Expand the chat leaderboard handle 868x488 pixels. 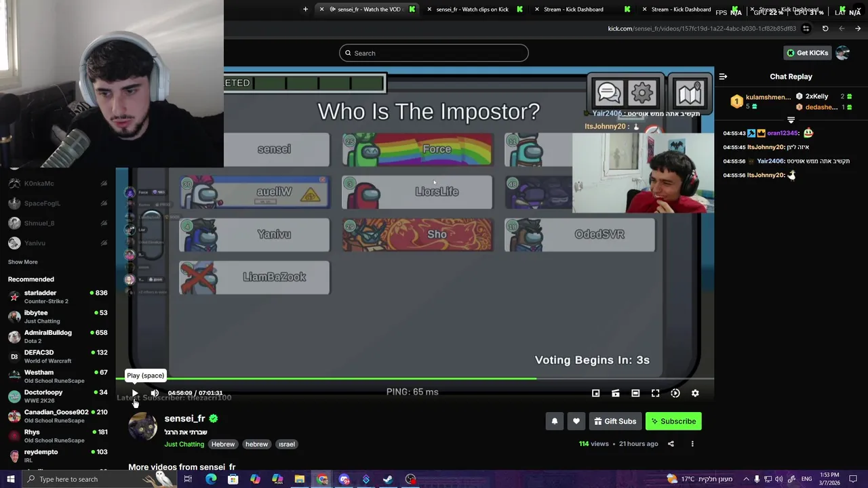[x=791, y=120]
